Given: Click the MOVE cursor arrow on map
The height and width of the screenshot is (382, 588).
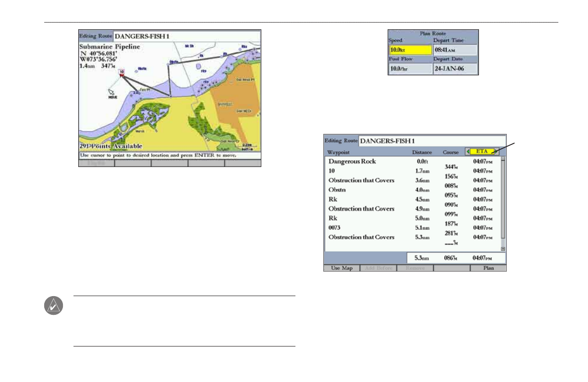Looking at the screenshot, I should [x=111, y=91].
